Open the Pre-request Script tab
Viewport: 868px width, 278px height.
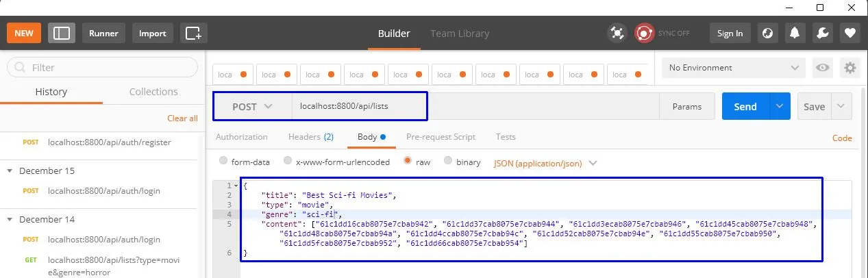click(441, 137)
